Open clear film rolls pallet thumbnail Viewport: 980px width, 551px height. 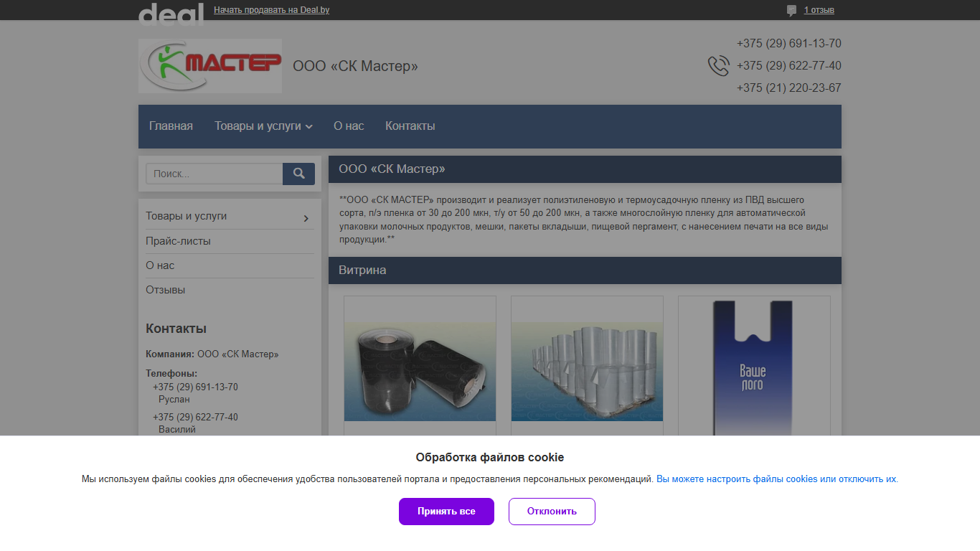(587, 372)
